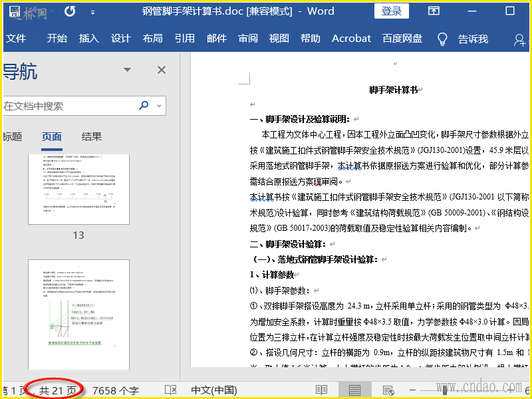This screenshot has height=399, width=532.
Task: Click the 7658 个字 word count
Action: pyautogui.click(x=115, y=390)
